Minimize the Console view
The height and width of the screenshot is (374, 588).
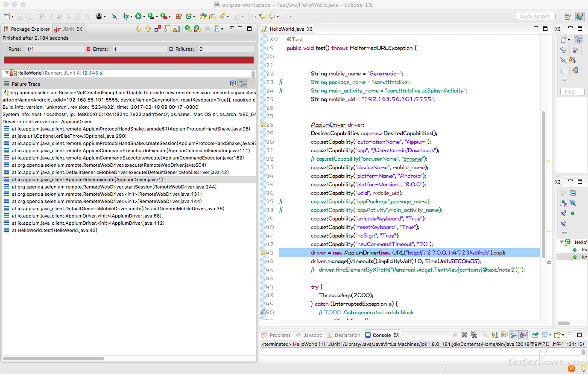(570, 334)
